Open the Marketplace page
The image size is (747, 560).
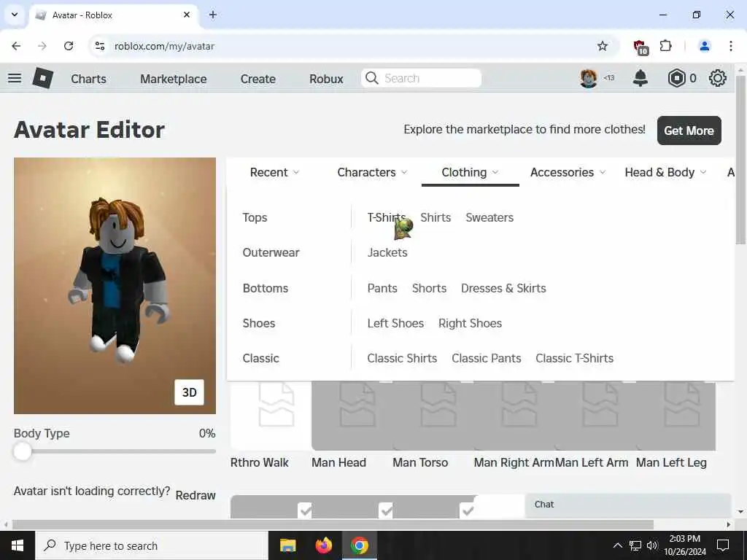(174, 79)
